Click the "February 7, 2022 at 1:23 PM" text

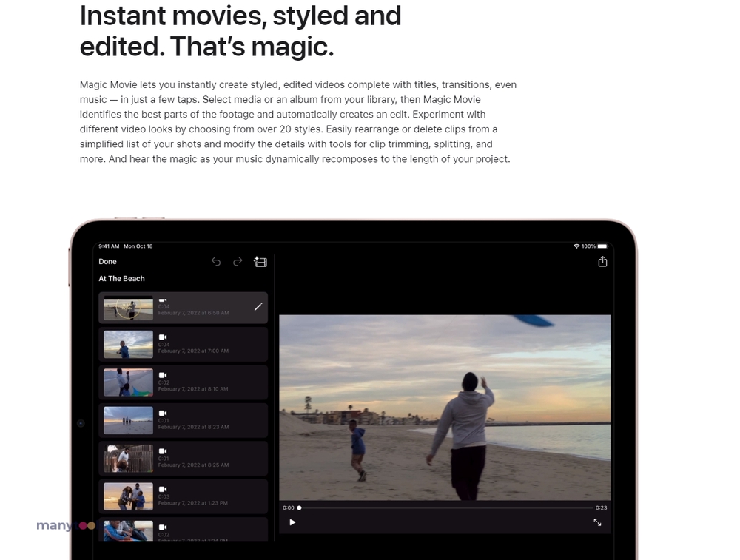click(193, 503)
